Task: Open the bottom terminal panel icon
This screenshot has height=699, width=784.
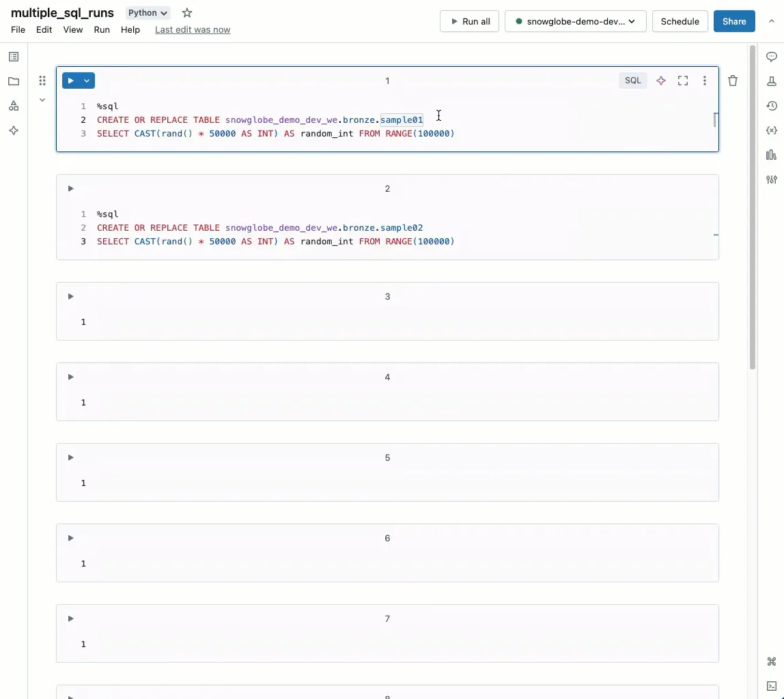Action: click(x=772, y=686)
